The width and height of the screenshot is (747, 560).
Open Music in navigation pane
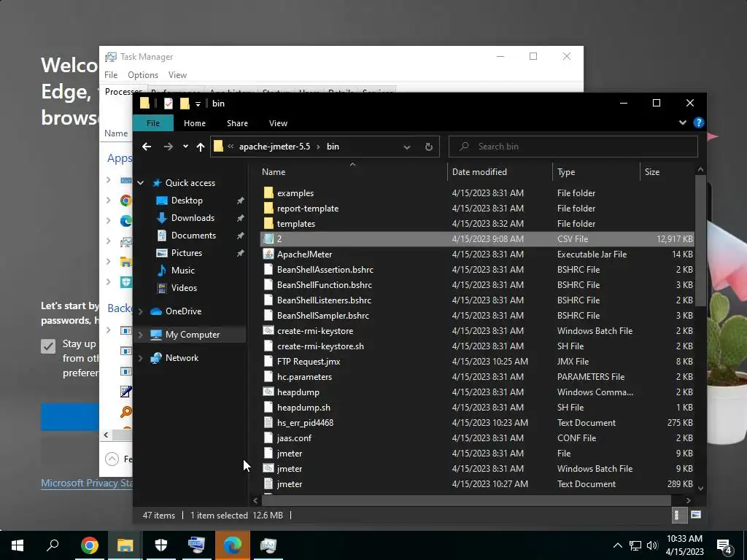point(183,271)
